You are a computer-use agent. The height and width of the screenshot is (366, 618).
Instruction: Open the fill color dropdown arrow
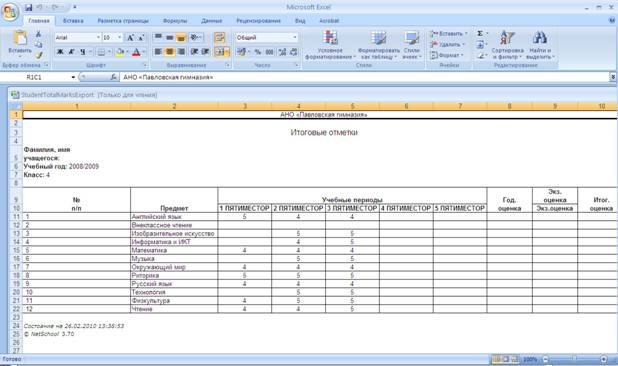click(128, 52)
